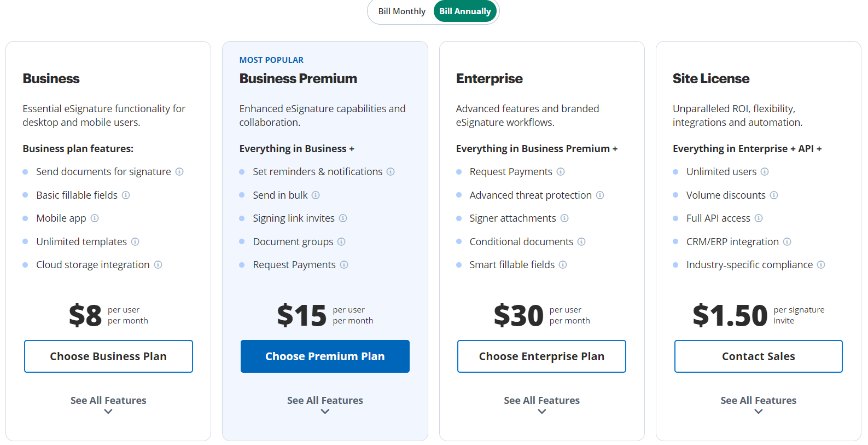Select the Choose Premium Plan button
The image size is (868, 445).
click(325, 356)
